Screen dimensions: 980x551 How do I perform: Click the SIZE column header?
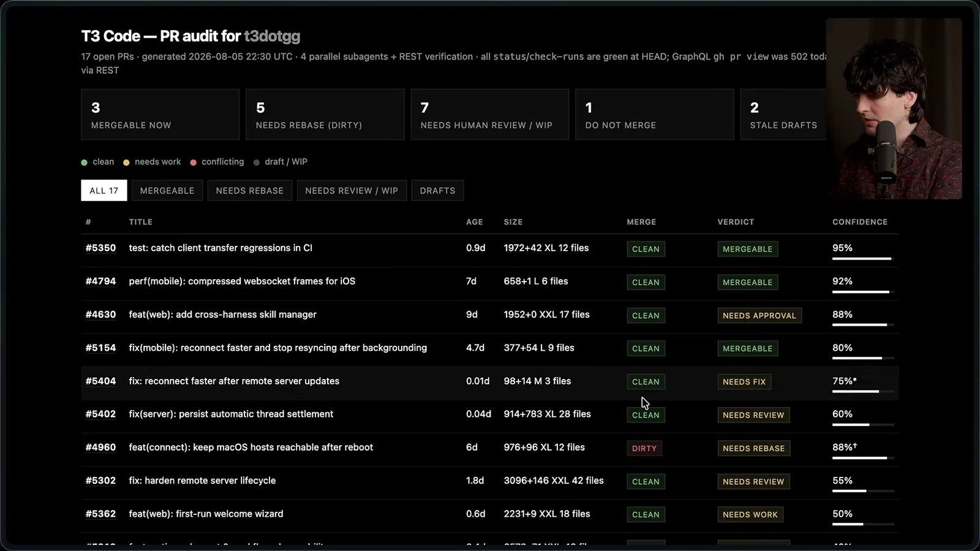pyautogui.click(x=513, y=222)
